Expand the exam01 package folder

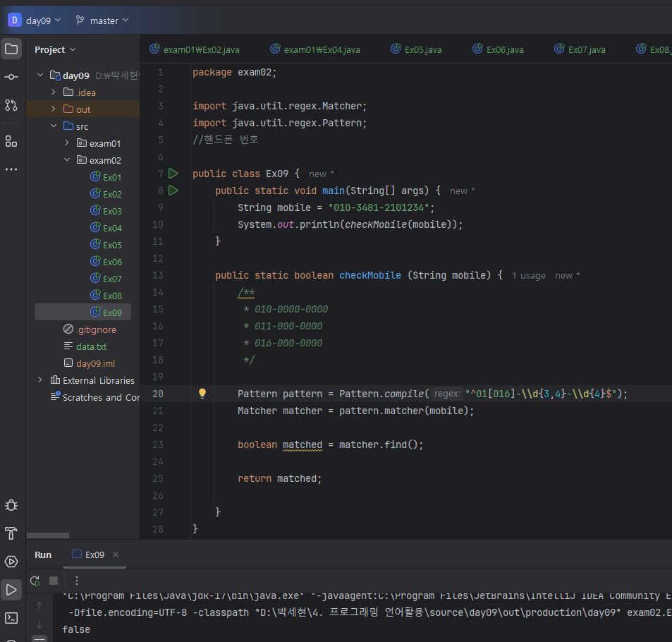click(x=67, y=143)
